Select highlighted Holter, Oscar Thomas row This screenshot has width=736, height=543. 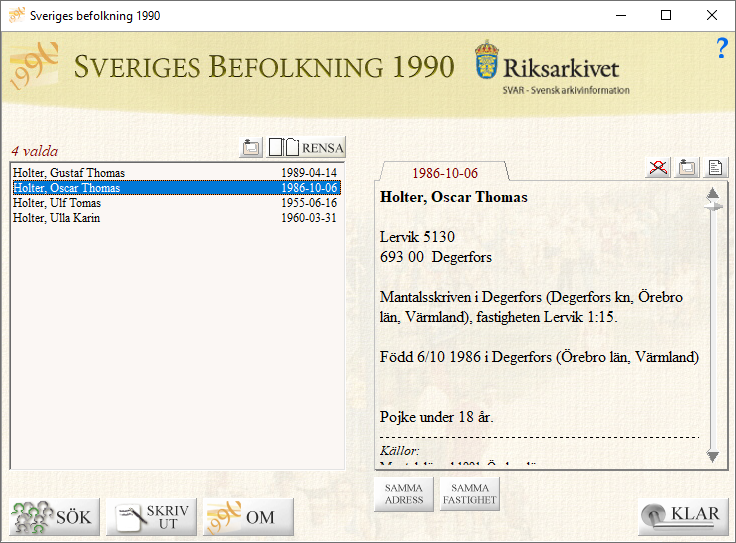pos(176,188)
